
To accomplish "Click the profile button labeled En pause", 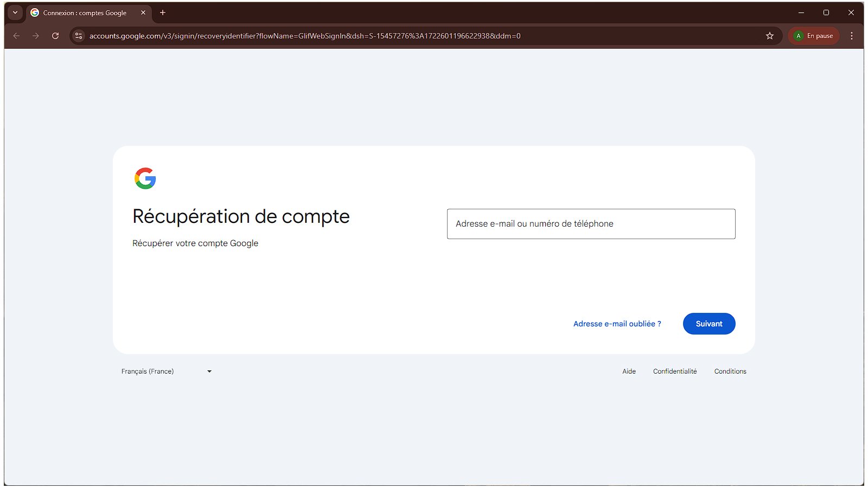I will point(813,36).
